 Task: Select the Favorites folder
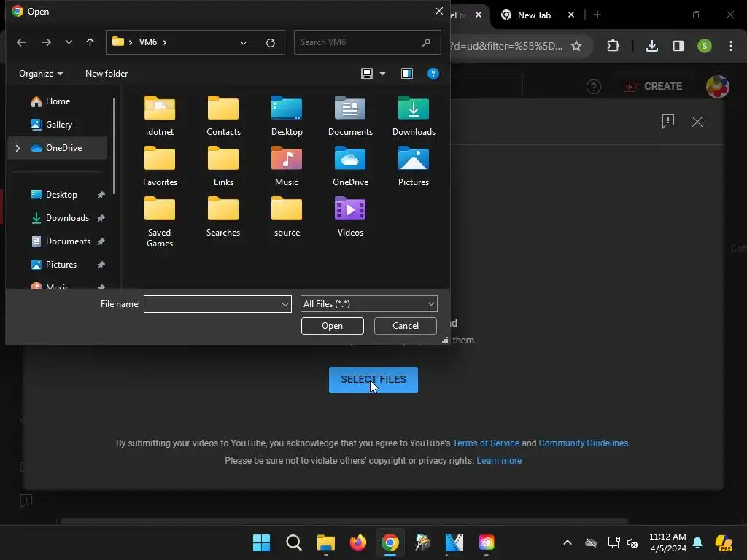click(160, 166)
